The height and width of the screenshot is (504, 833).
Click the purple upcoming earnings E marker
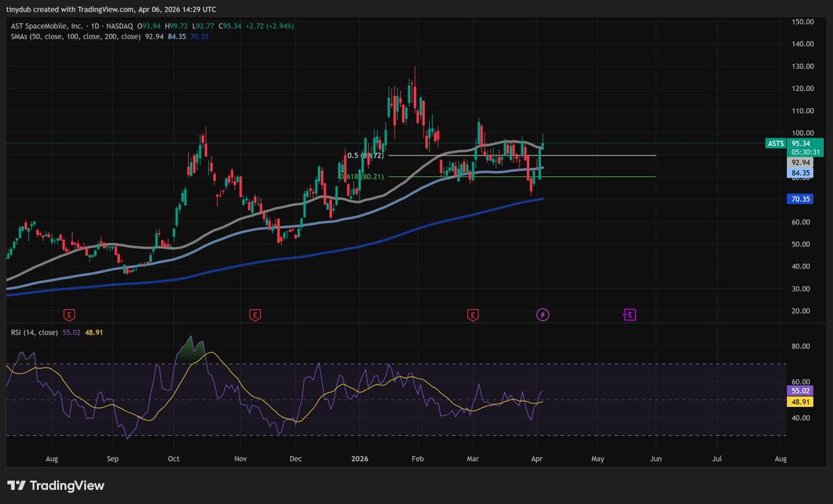(x=630, y=315)
